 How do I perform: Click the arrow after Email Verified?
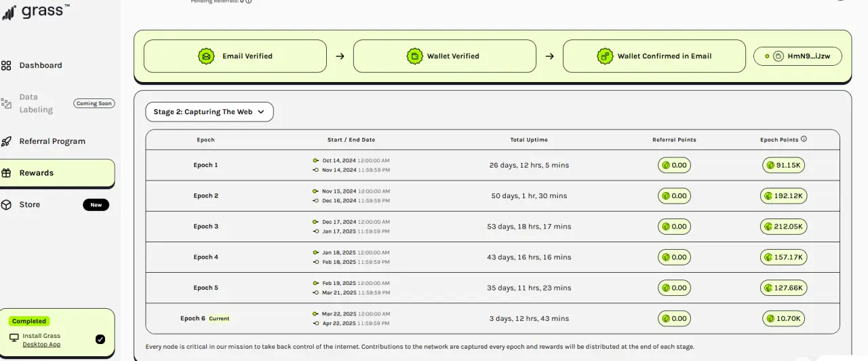[340, 56]
